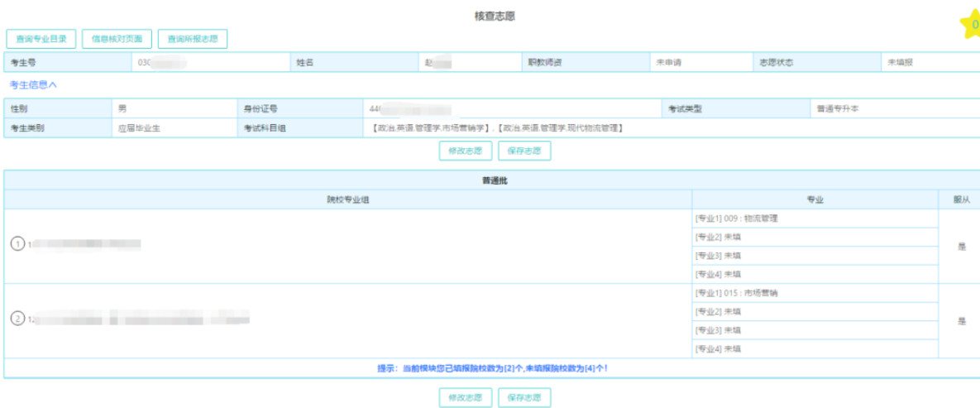Click the blurred first institution name
The height and width of the screenshot is (408, 980).
[84, 245]
